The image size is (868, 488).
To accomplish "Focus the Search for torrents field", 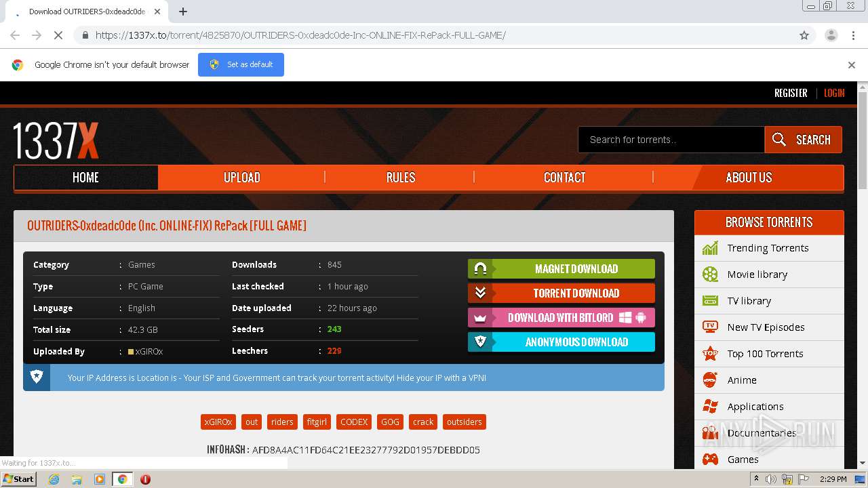I will click(x=671, y=140).
